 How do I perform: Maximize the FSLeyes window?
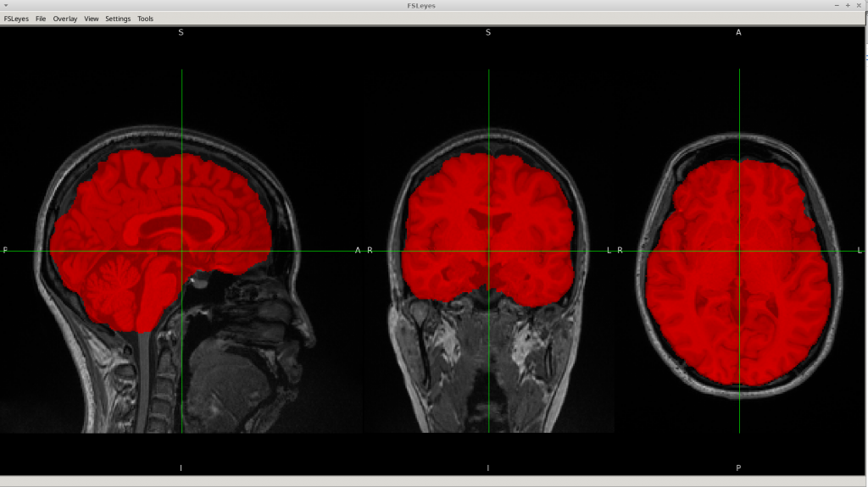click(x=848, y=5)
